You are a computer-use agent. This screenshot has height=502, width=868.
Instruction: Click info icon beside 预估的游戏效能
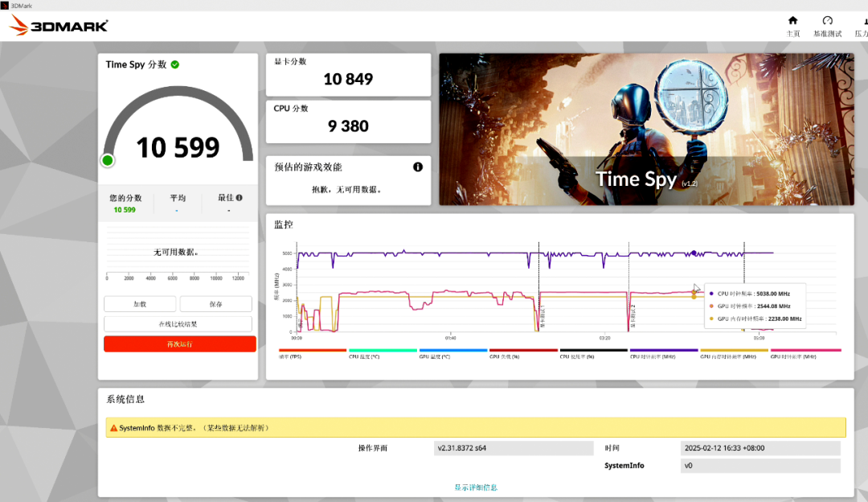(x=418, y=167)
